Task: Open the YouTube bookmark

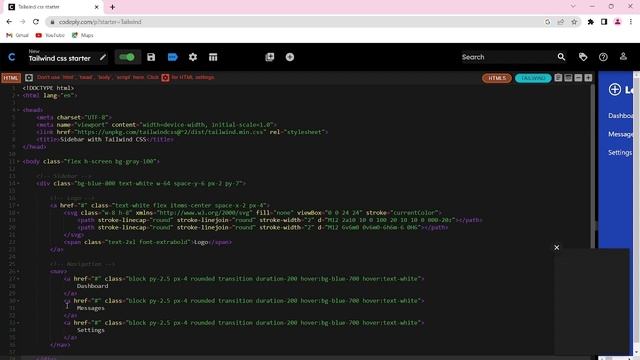Action: click(50, 36)
